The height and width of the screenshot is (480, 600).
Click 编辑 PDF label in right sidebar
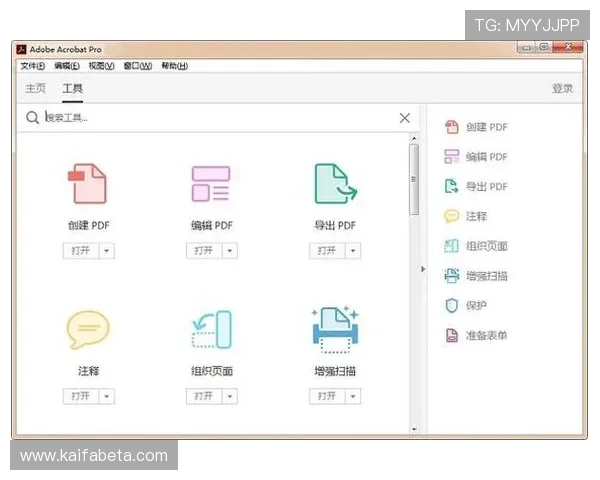(487, 157)
